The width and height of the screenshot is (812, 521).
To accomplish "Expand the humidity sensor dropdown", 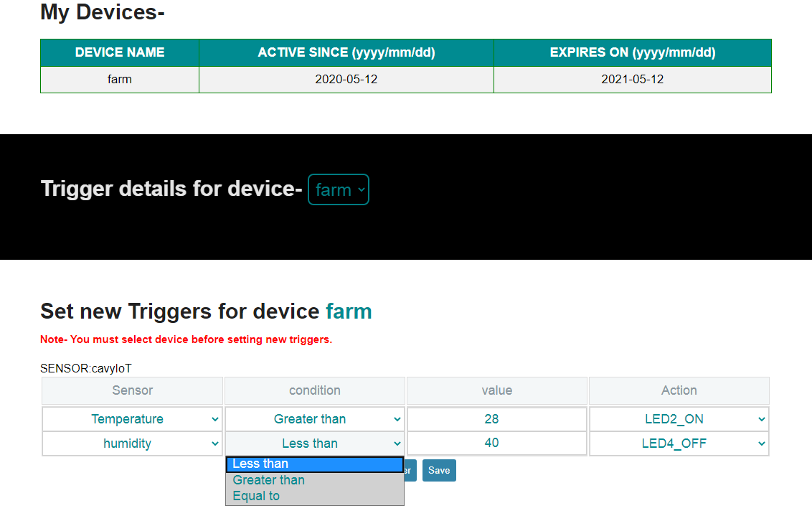I will (x=133, y=443).
